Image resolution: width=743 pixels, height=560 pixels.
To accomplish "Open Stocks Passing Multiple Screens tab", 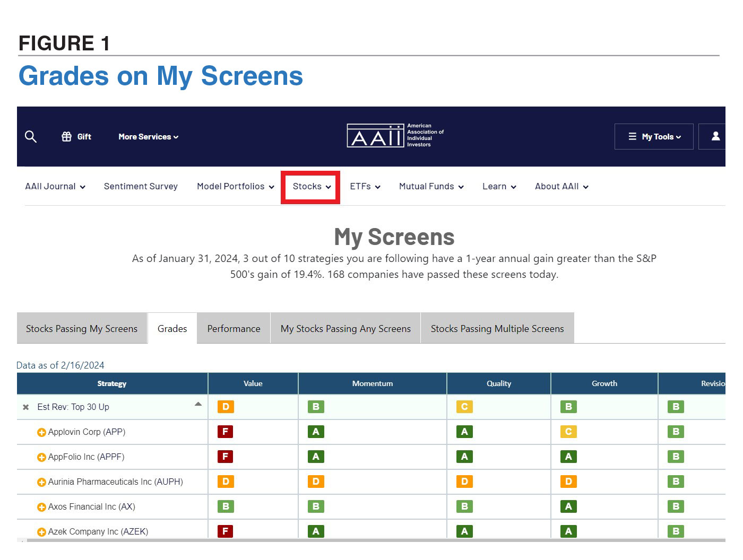I will [x=497, y=329].
